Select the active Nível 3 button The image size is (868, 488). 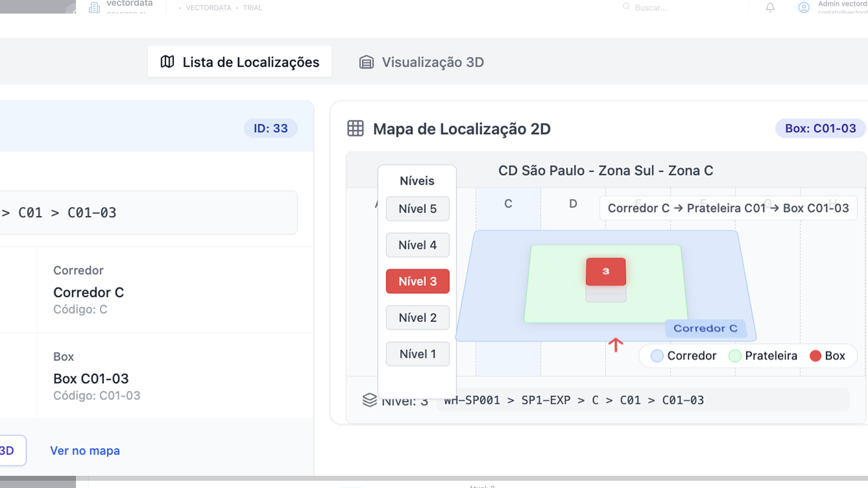417,282
